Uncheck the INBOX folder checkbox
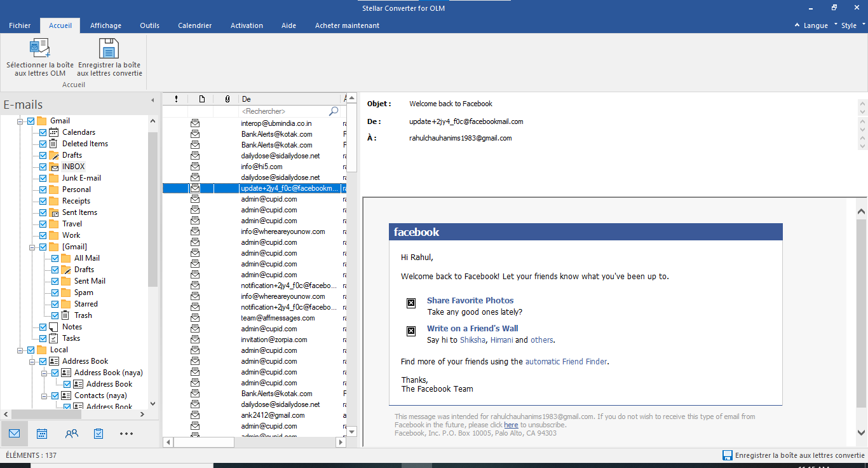Screen dimensions: 868x468 pos(43,166)
